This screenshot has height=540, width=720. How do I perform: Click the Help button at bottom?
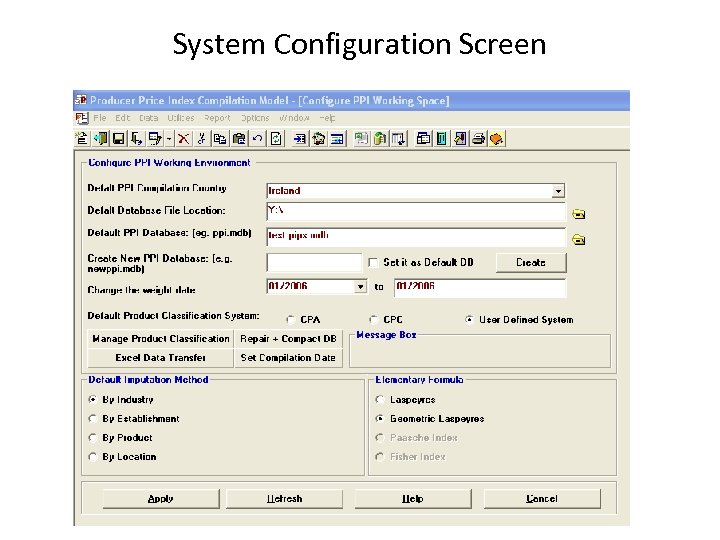pos(412,499)
